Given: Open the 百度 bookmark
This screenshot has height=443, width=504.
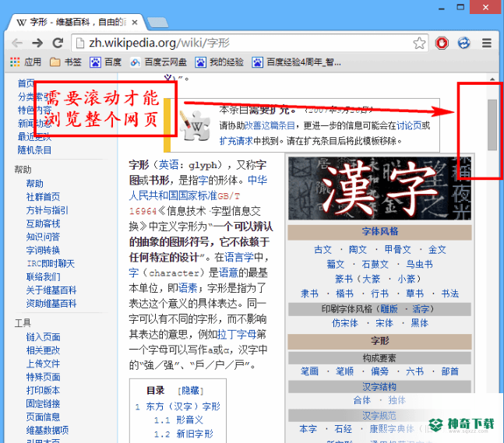Looking at the screenshot, I should coord(105,62).
